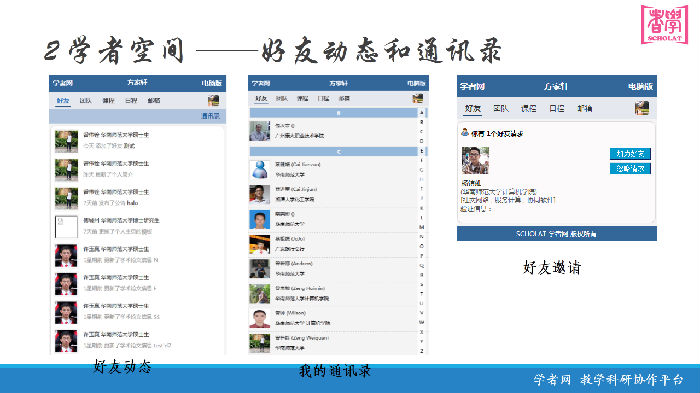The width and height of the screenshot is (700, 393).
Task: Open Andrew's avatar in the contact list
Action: pos(259,269)
